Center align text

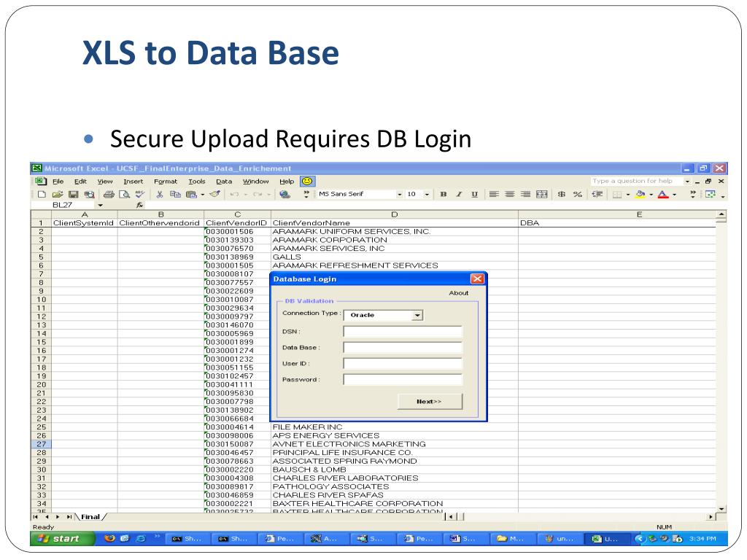coord(510,194)
